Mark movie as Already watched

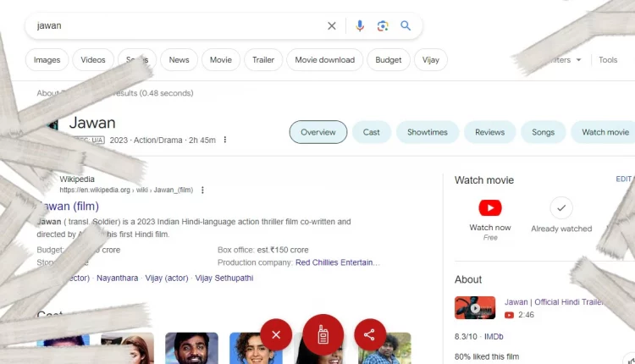[x=561, y=207]
